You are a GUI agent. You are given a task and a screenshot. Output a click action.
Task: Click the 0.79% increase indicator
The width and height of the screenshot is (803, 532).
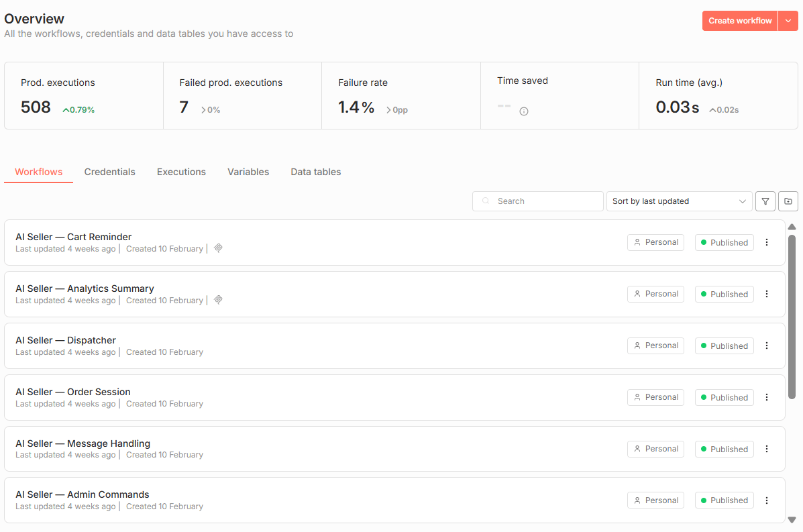pyautogui.click(x=78, y=110)
